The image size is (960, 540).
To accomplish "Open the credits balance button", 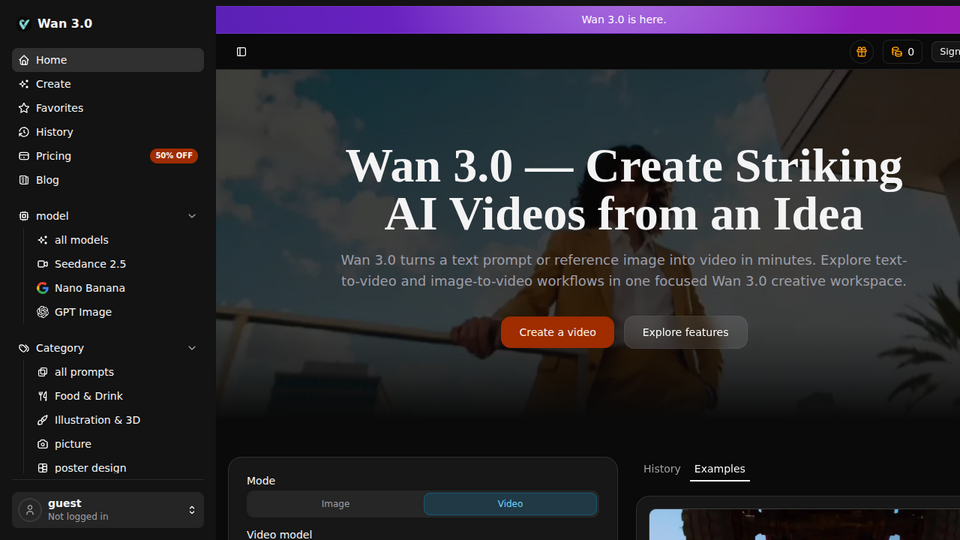I will click(x=902, y=51).
